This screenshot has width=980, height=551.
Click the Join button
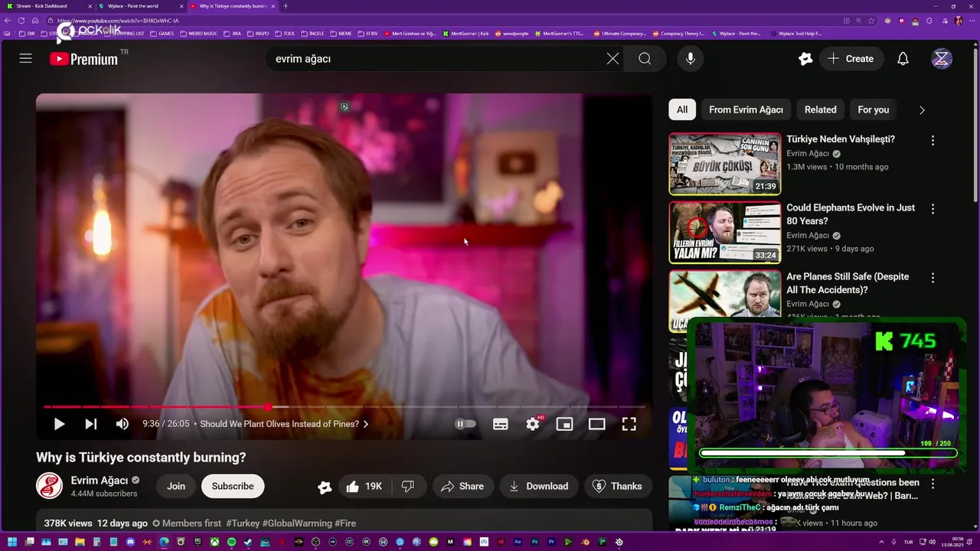coord(176,486)
